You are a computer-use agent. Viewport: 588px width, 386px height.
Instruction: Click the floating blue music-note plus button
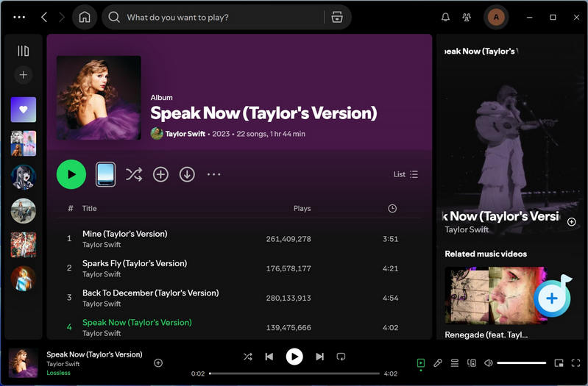coord(552,298)
